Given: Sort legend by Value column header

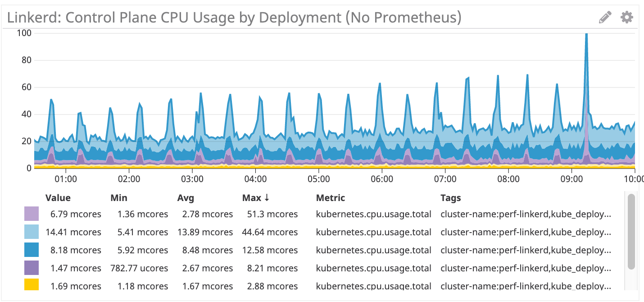Looking at the screenshot, I should pyautogui.click(x=58, y=198).
